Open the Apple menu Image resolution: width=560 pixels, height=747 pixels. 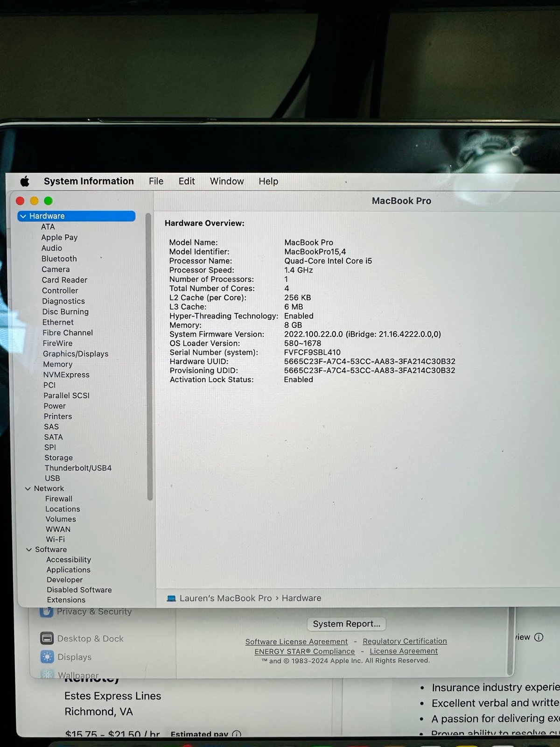coord(25,181)
